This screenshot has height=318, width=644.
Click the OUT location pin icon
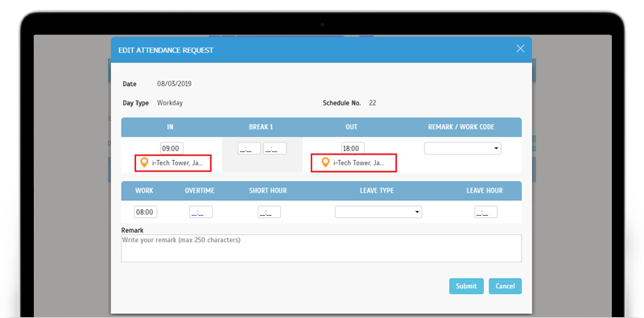(x=325, y=163)
